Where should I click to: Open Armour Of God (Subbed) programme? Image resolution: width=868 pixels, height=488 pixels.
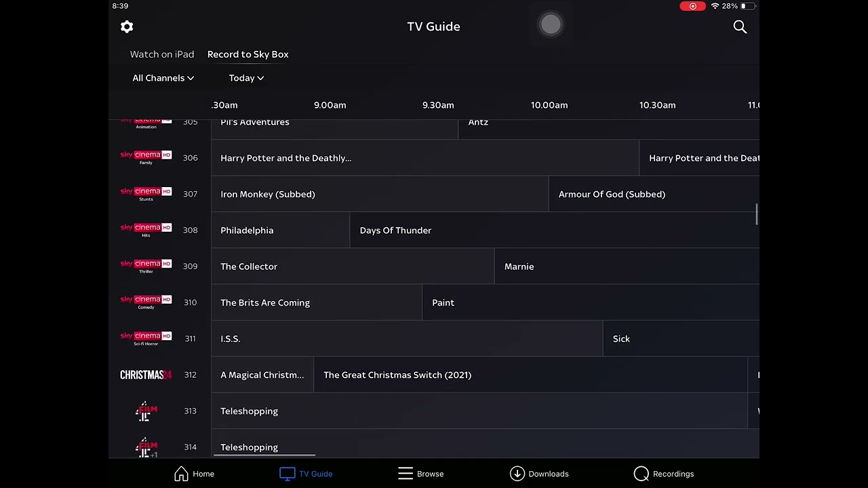pos(654,194)
